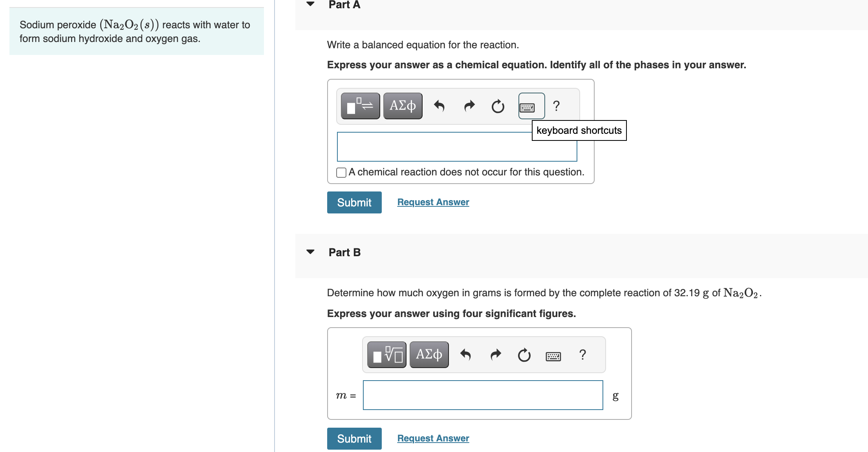The height and width of the screenshot is (452, 868).
Task: Reset the Part A answer field
Action: pyautogui.click(x=497, y=105)
